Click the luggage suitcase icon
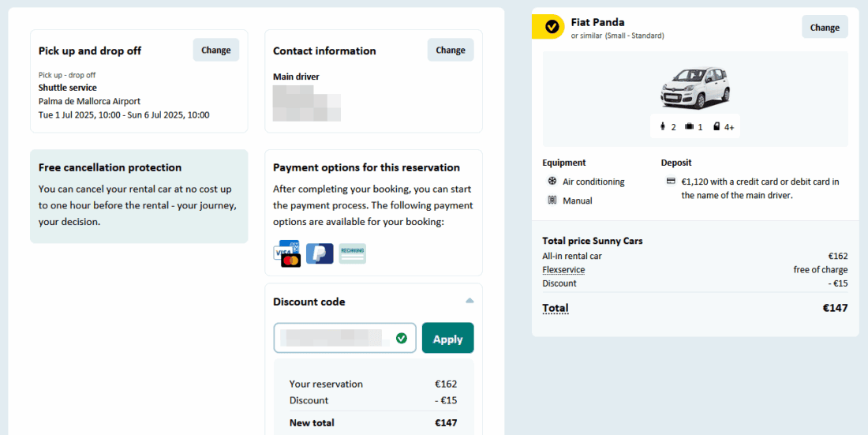 click(x=689, y=126)
